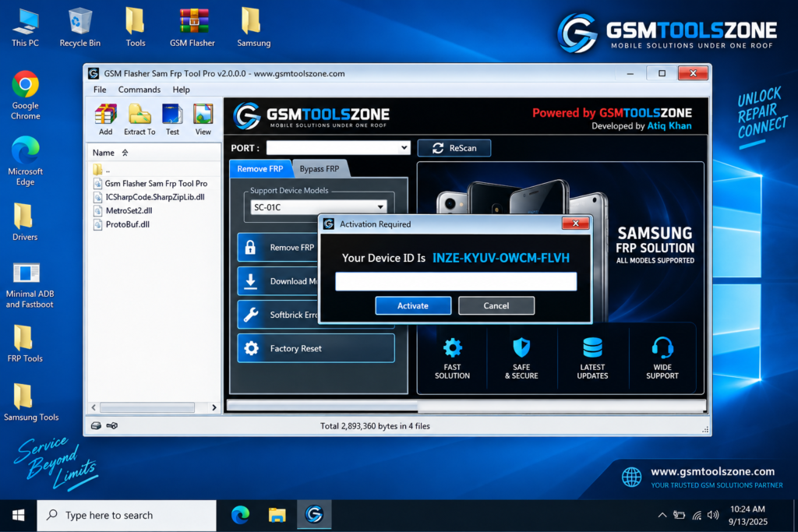Click the Name column header

pos(104,153)
